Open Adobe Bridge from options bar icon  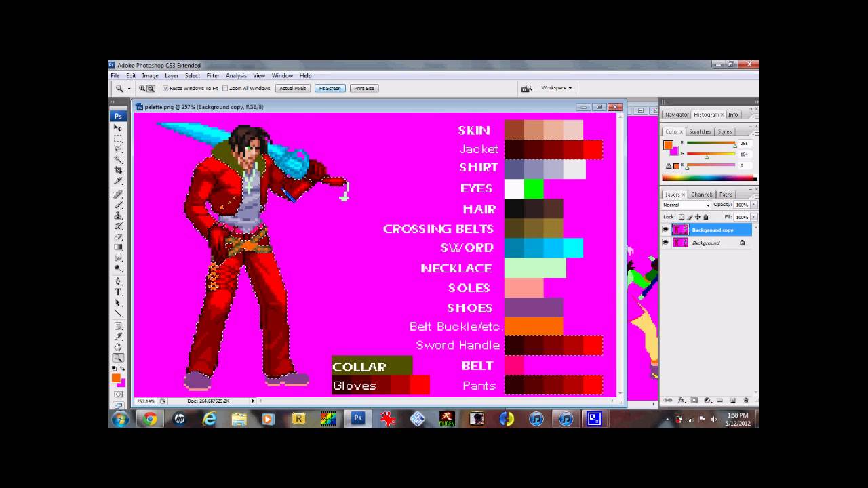pyautogui.click(x=526, y=88)
